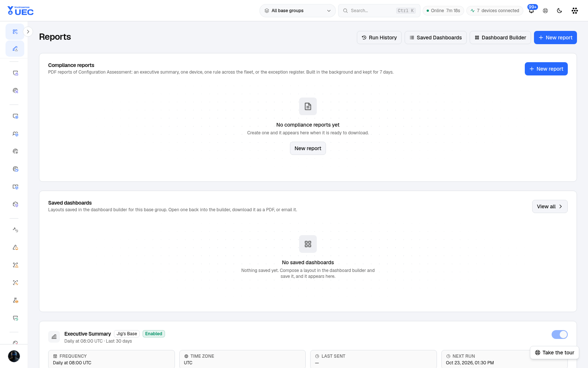Open the users with cube sidebar icon
Image resolution: width=588 pixels, height=368 pixels.
[x=15, y=134]
